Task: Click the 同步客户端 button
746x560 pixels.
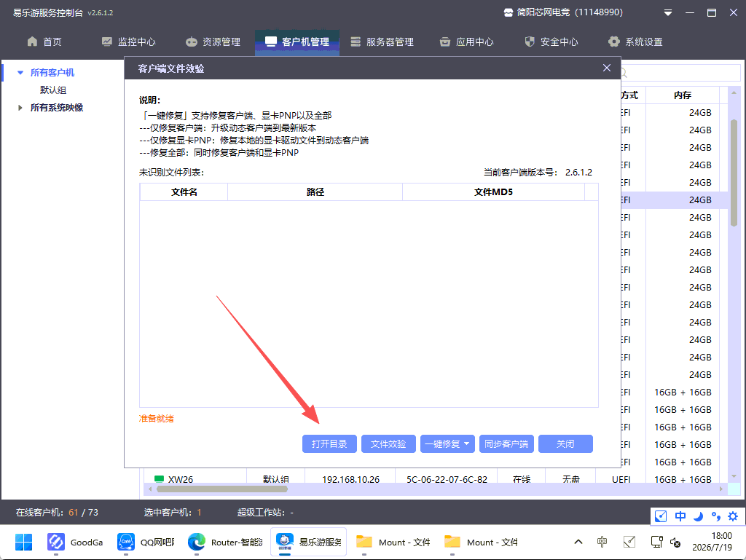Action: coord(506,444)
